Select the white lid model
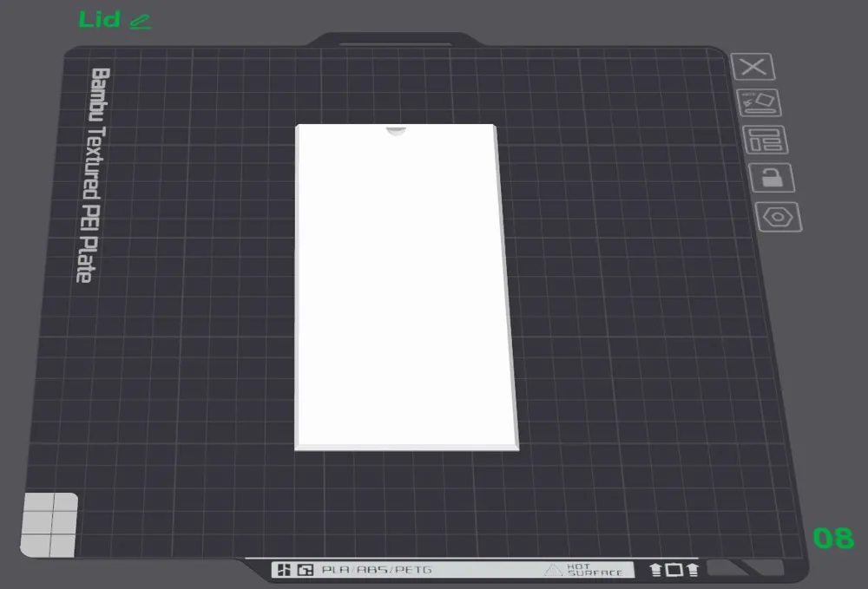868x589 pixels. pos(405,288)
